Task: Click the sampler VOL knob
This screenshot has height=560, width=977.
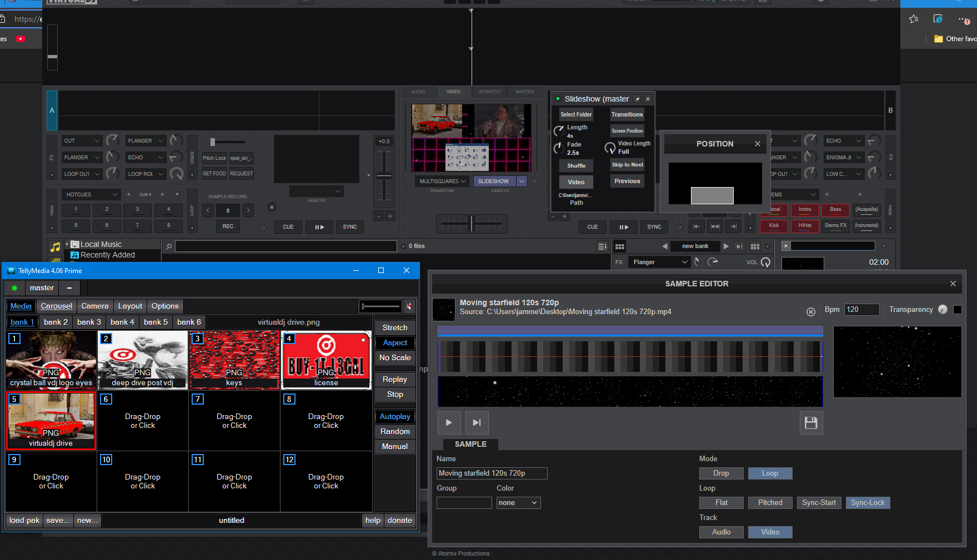Action: click(x=765, y=262)
